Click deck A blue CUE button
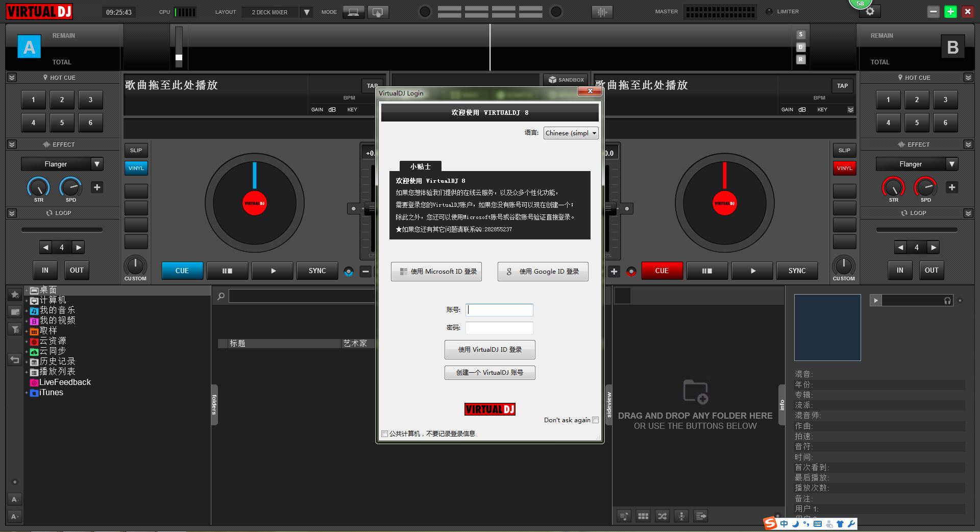Screen dimensions: 980x532 point(182,271)
